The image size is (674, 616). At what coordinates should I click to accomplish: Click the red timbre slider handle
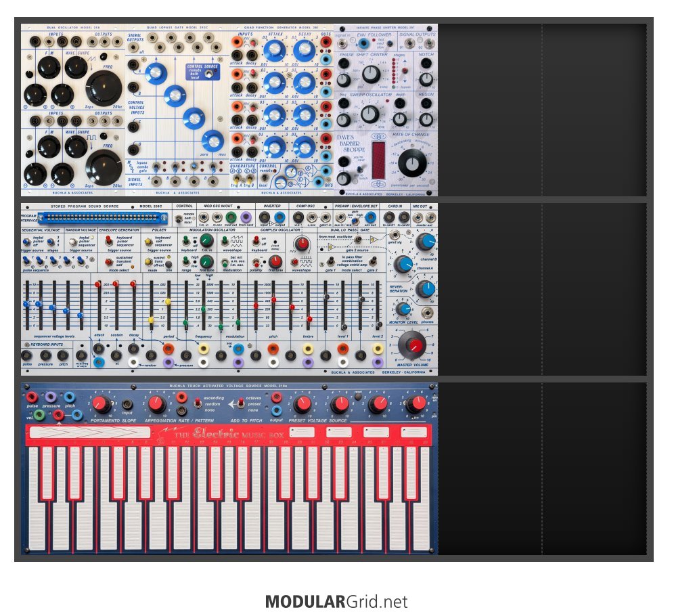[309, 319]
